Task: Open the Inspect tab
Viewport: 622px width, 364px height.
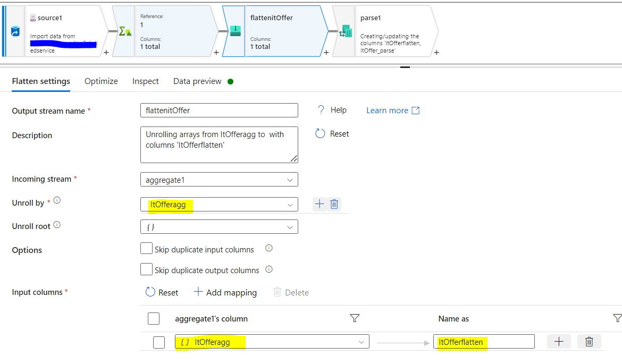Action: 146,81
